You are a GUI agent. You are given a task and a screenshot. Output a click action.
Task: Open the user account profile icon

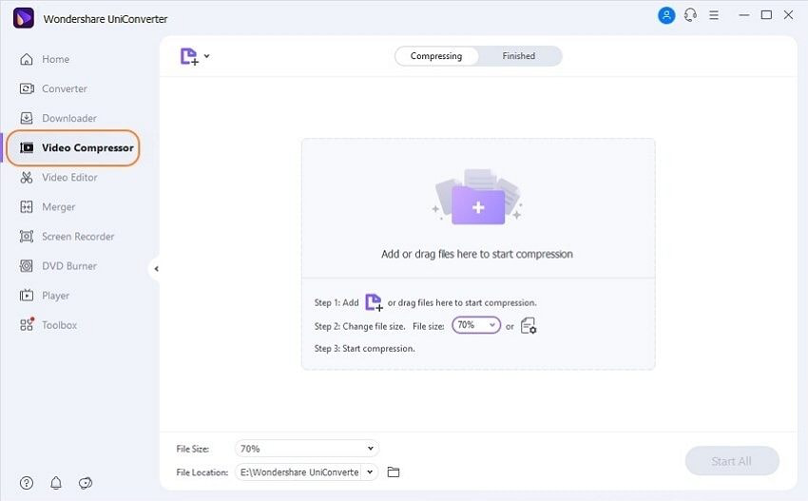[x=666, y=15]
